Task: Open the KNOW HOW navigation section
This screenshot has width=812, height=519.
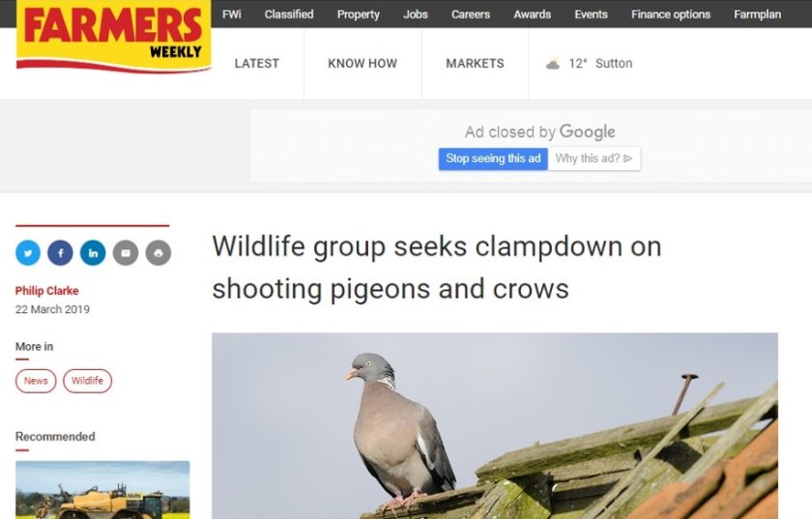Action: tap(362, 63)
